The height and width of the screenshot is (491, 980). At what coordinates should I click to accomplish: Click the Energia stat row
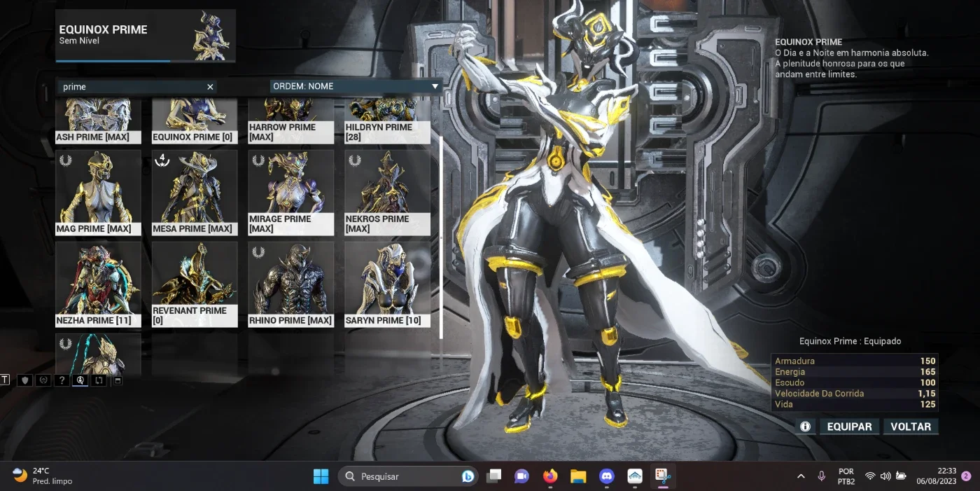[855, 372]
